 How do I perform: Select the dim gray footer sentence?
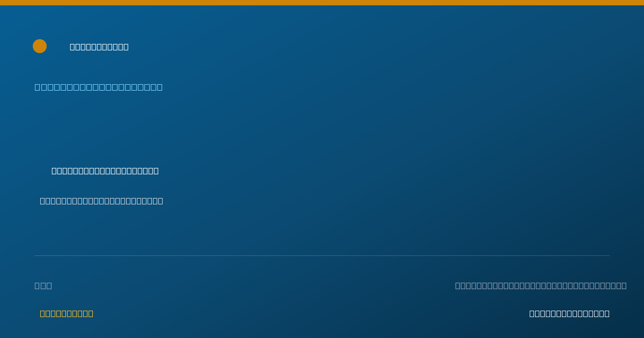541,285
